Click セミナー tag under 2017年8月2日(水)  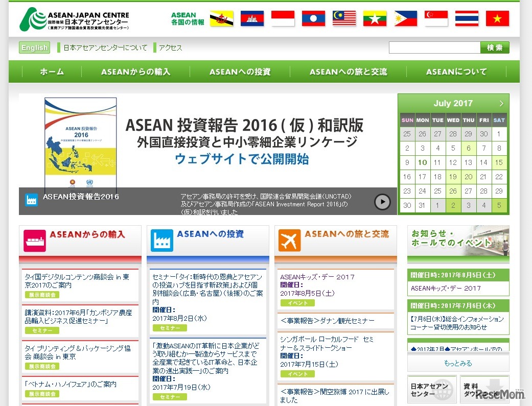click(x=170, y=328)
